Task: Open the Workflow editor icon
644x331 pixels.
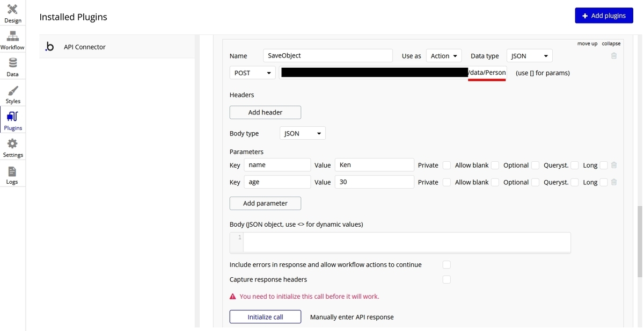Action: (12, 37)
